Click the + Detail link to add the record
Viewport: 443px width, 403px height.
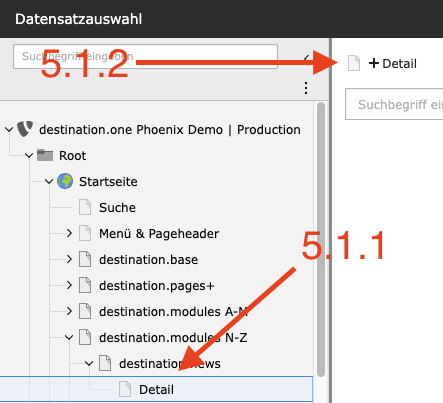pyautogui.click(x=393, y=63)
